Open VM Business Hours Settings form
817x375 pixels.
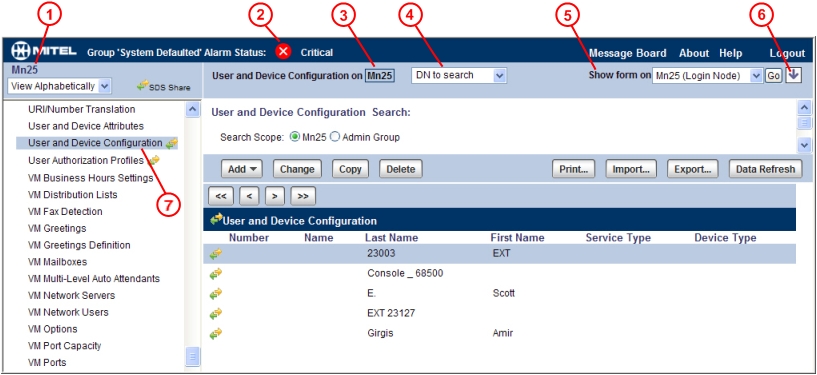click(91, 178)
